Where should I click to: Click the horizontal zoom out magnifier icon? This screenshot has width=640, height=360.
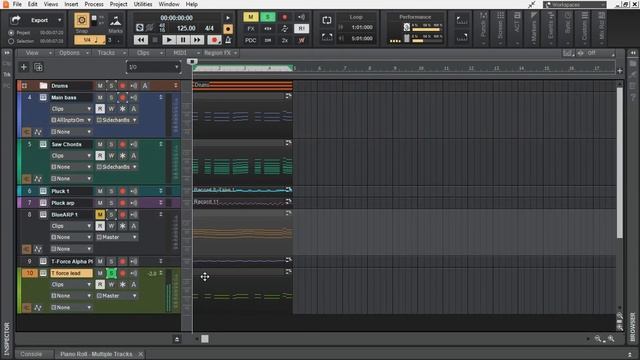coord(598,338)
